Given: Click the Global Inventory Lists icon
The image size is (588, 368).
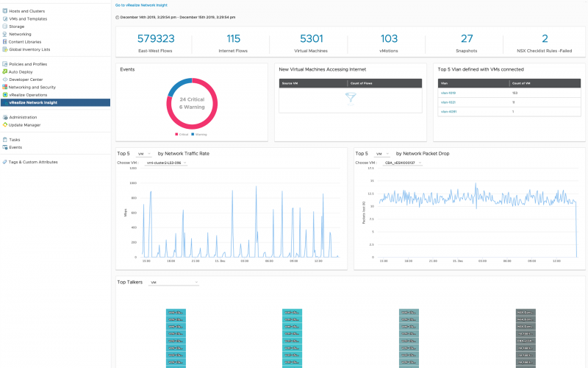Looking at the screenshot, I should pos(5,49).
